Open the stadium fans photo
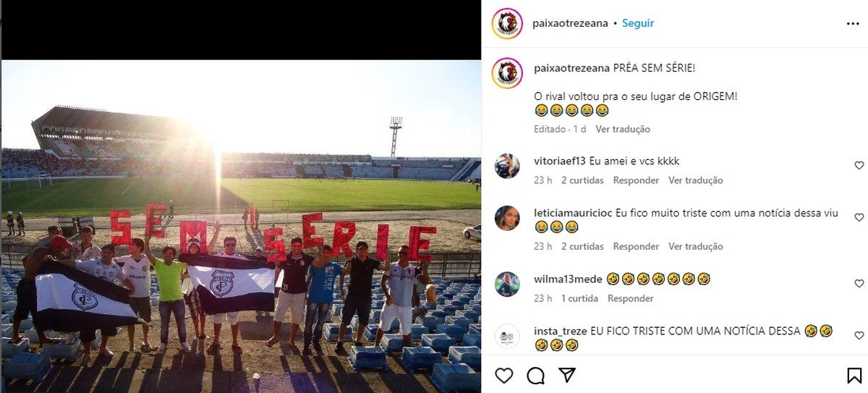Image resolution: width=868 pixels, height=393 pixels. tap(241, 226)
